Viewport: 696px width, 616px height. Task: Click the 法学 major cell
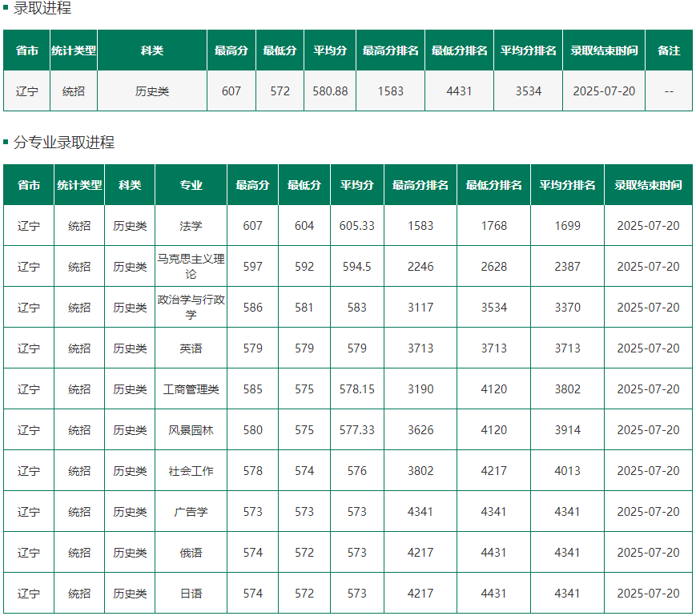[x=191, y=226]
